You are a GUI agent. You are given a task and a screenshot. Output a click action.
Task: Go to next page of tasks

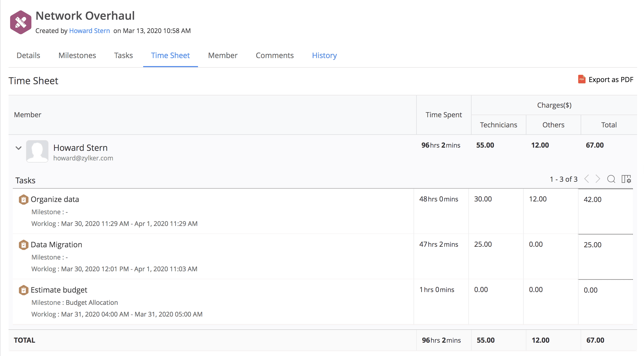tap(598, 179)
